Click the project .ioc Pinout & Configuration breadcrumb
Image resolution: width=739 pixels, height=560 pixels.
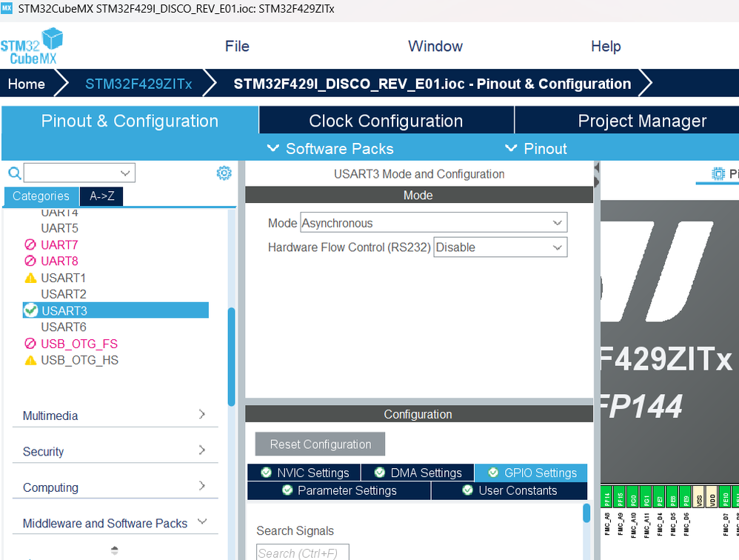pos(432,84)
